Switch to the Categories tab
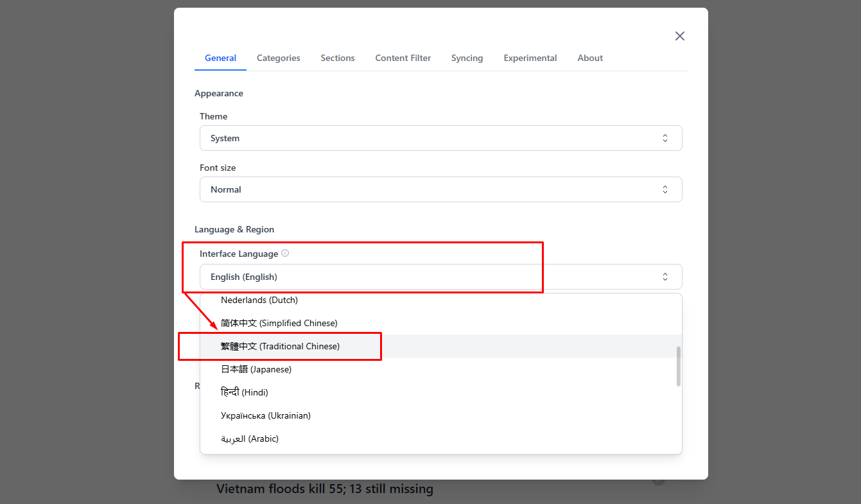Viewport: 861px width, 504px height. (x=278, y=58)
